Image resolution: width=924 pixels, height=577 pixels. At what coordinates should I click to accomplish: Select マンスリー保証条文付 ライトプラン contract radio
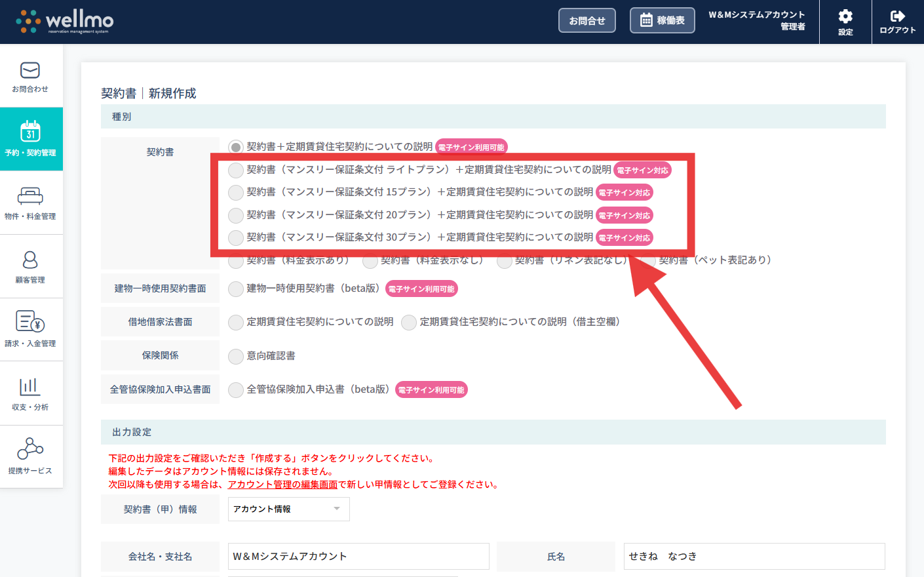coord(236,170)
